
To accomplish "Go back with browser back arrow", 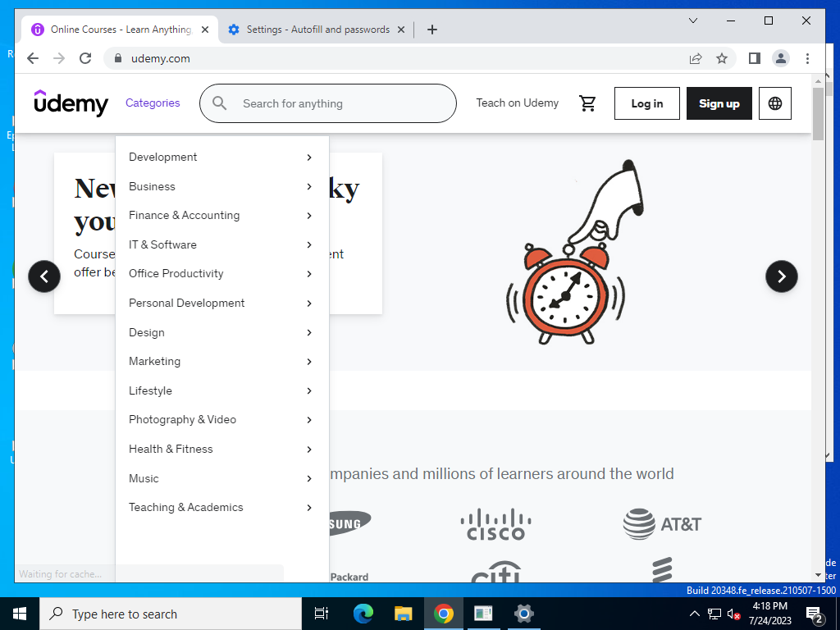I will click(x=33, y=58).
